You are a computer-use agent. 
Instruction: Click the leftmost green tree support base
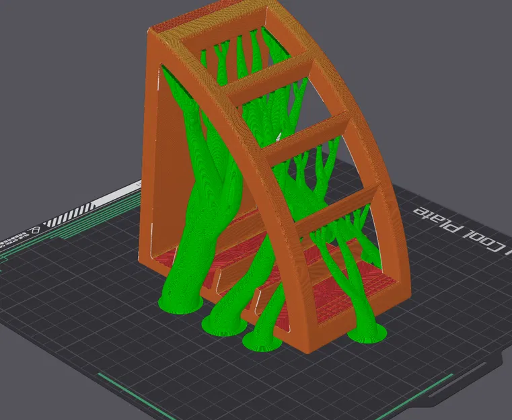click(x=181, y=304)
